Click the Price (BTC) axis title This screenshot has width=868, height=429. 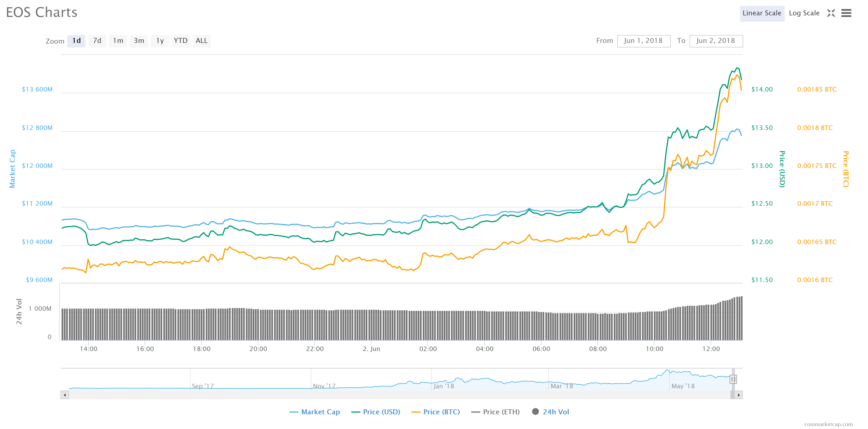coord(846,169)
